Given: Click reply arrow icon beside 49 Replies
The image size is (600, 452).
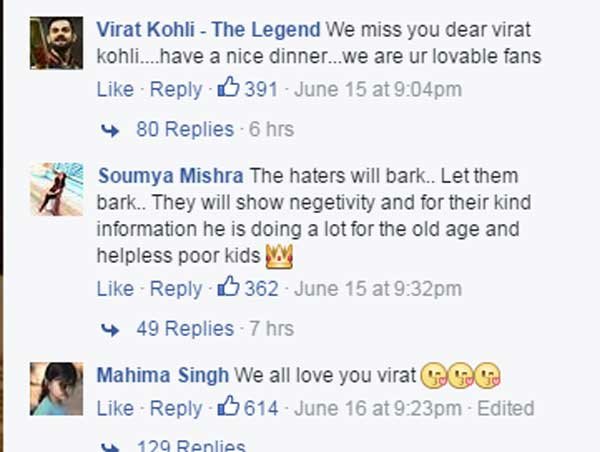Looking at the screenshot, I should pyautogui.click(x=110, y=330).
